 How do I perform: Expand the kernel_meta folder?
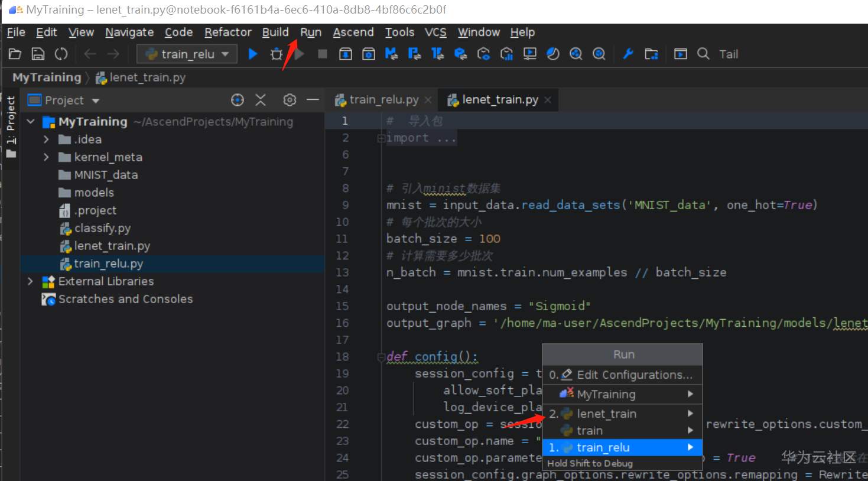tap(46, 157)
